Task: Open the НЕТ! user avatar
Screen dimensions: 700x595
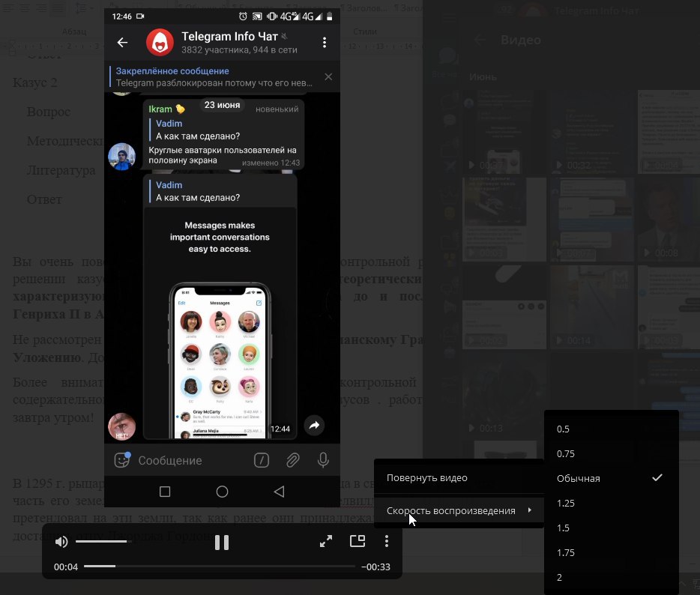Action: pos(122,426)
